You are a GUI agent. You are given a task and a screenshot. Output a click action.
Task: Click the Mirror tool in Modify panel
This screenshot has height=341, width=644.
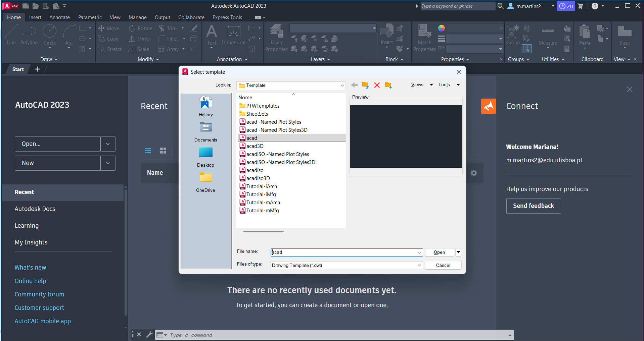[140, 39]
